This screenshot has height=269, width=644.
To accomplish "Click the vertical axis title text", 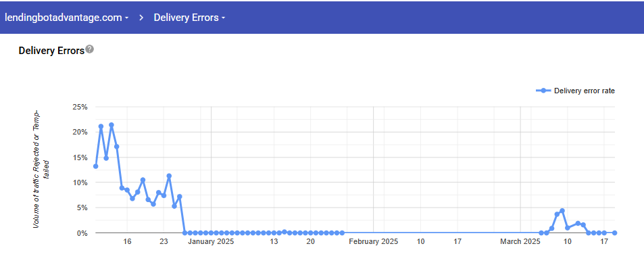I will 41,169.
